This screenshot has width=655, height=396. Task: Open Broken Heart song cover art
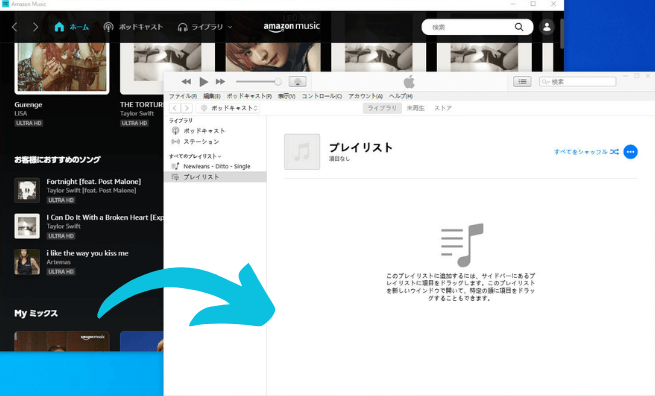click(27, 226)
